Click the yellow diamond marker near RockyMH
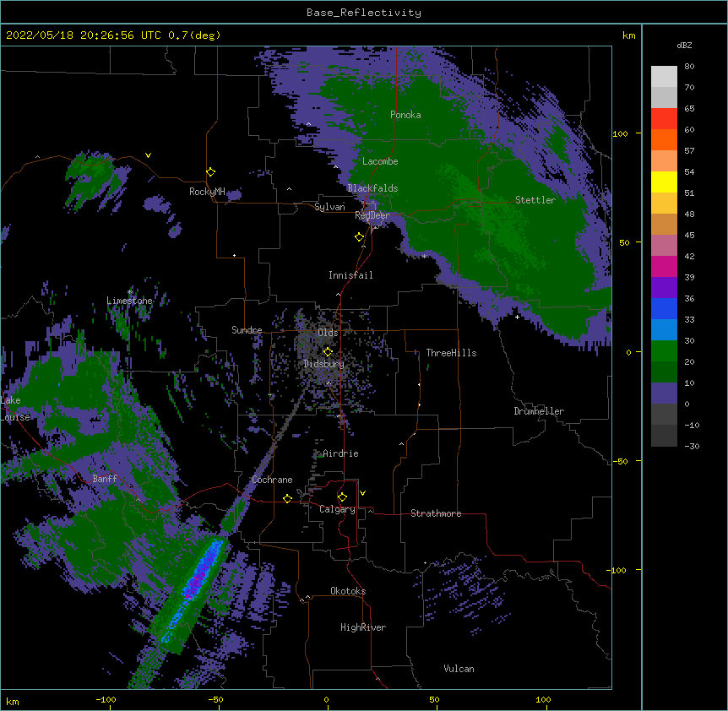This screenshot has width=728, height=711. pyautogui.click(x=210, y=172)
